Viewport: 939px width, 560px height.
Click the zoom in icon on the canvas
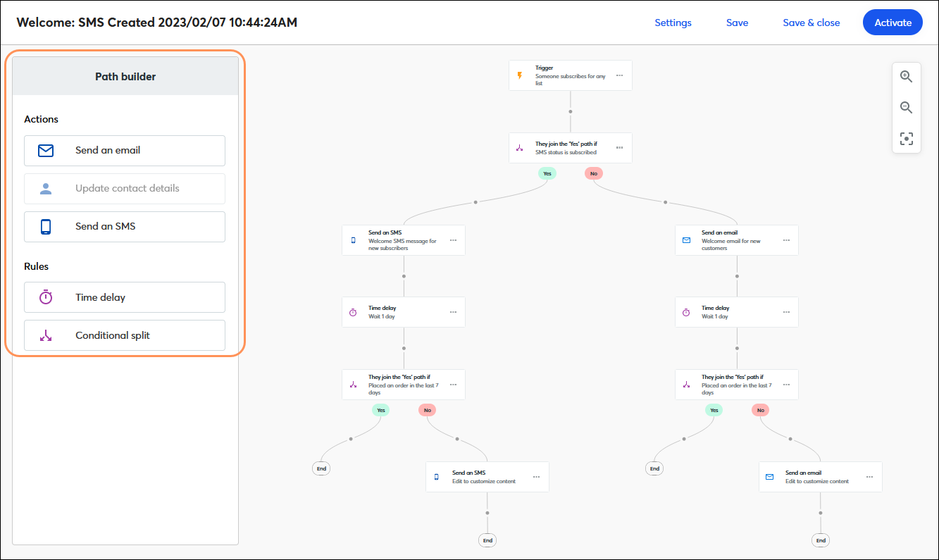(907, 76)
